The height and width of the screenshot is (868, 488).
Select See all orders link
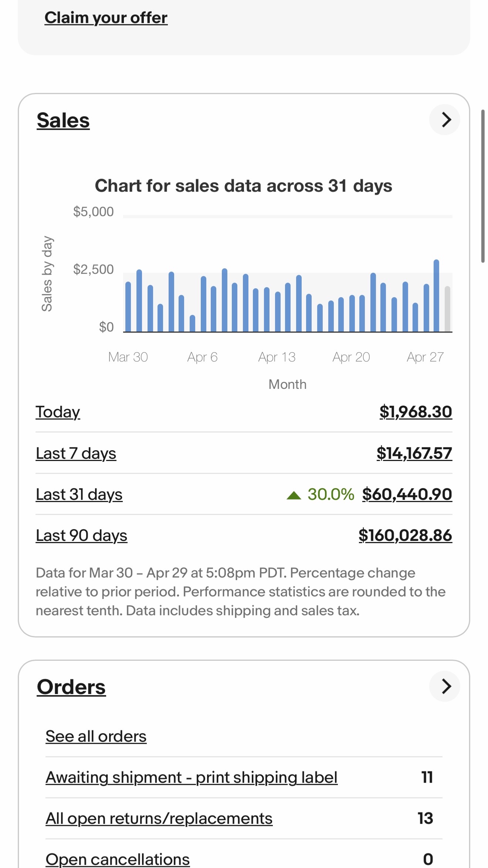pos(96,736)
